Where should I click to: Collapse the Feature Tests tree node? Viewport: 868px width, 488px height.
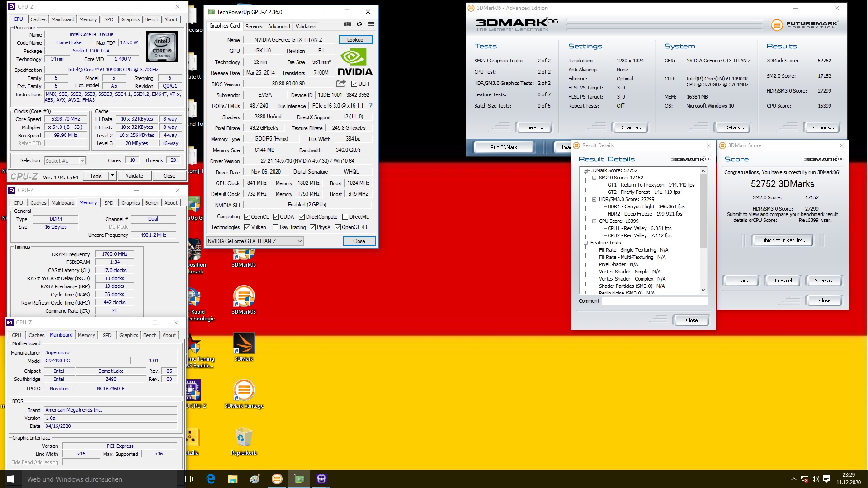pyautogui.click(x=586, y=243)
